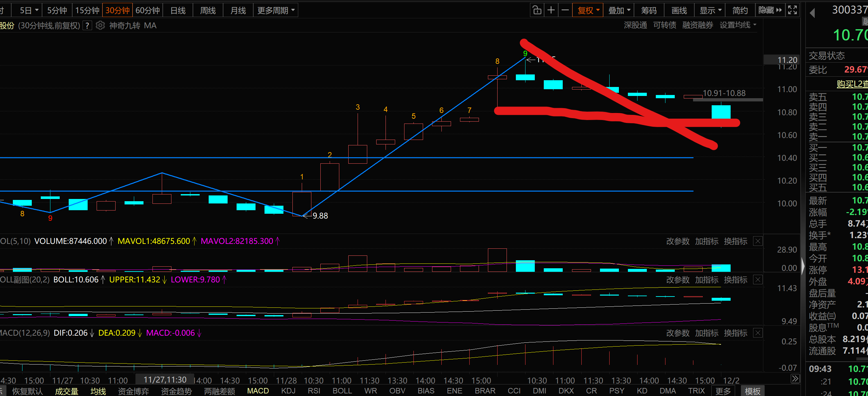Image resolution: width=868 pixels, height=396 pixels.
Task: Zoom in chart with plus icon
Action: (551, 10)
